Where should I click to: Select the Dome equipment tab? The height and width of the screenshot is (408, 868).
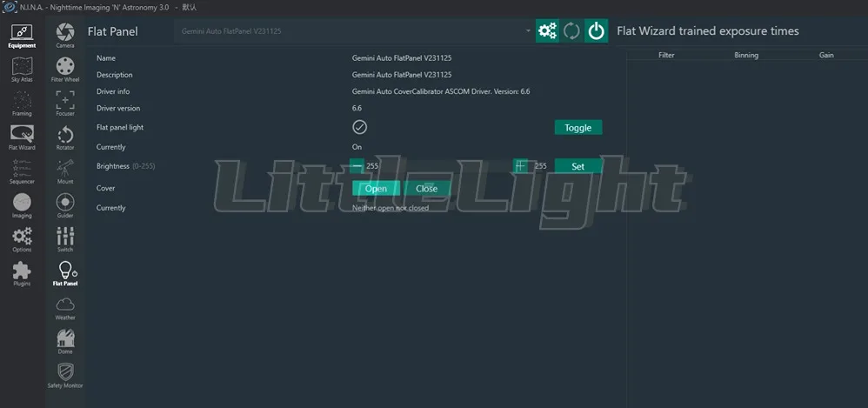[65, 342]
